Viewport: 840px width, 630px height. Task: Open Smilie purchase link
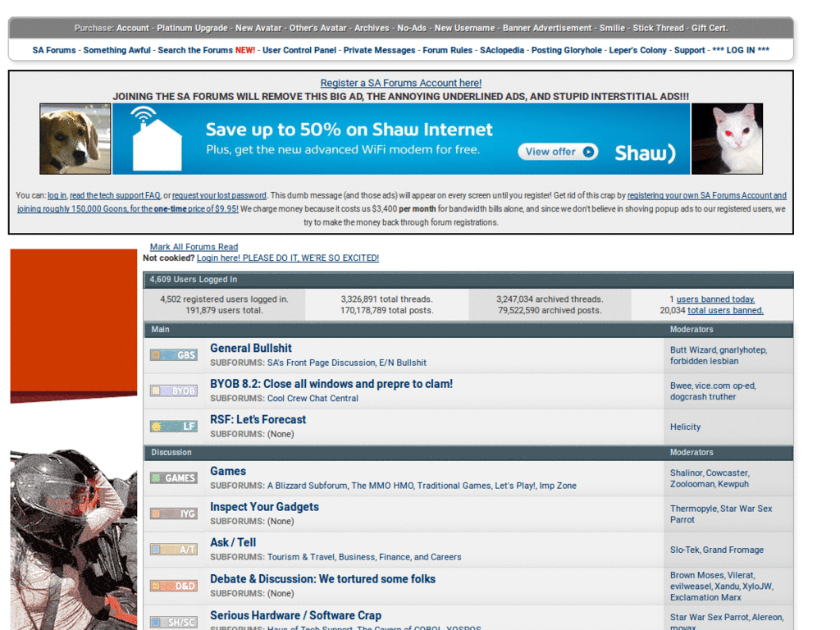612,28
